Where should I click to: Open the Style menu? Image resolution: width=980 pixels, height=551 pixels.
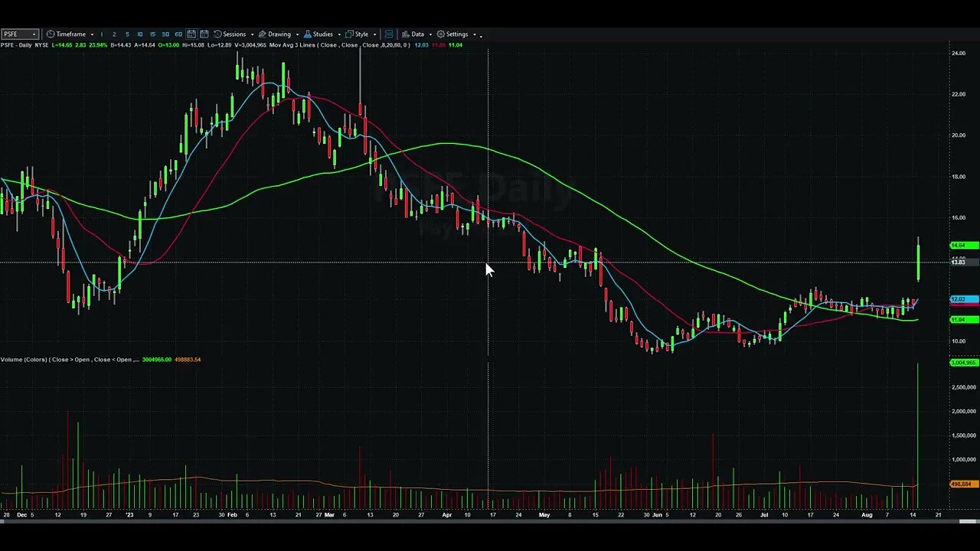(361, 34)
